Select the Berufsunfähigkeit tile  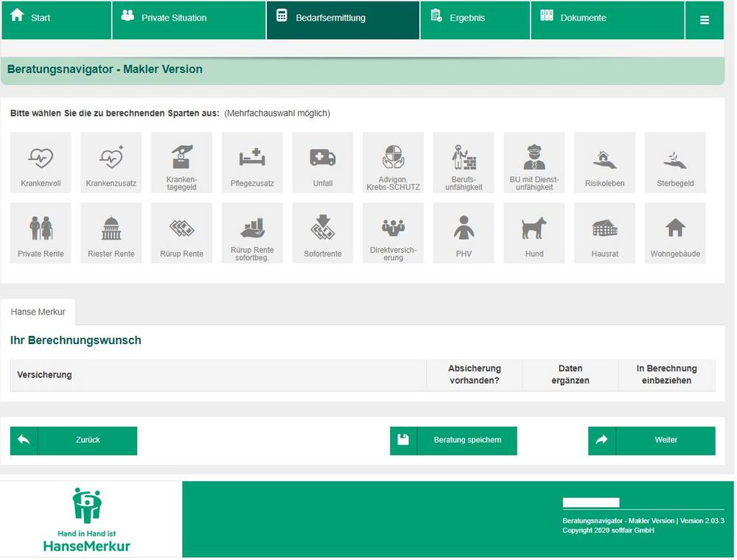coord(464,163)
